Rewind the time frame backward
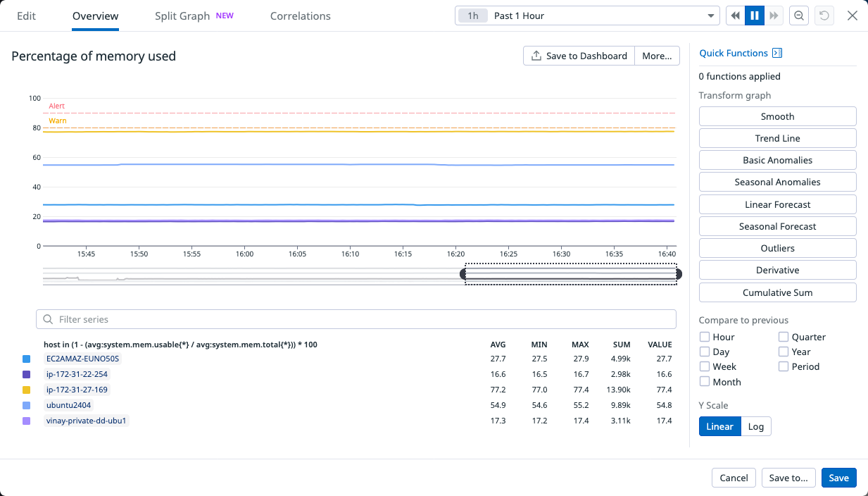This screenshot has height=496, width=868. coord(735,15)
